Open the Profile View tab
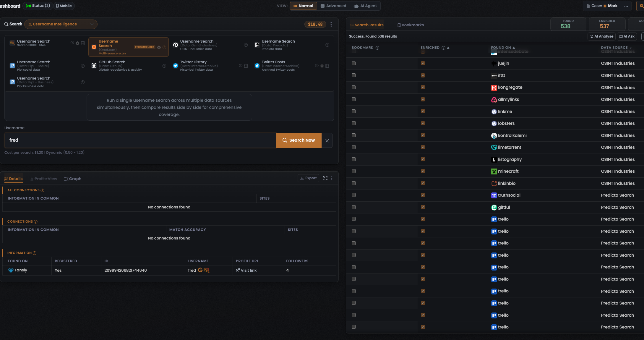644x340 pixels. pos(44,179)
